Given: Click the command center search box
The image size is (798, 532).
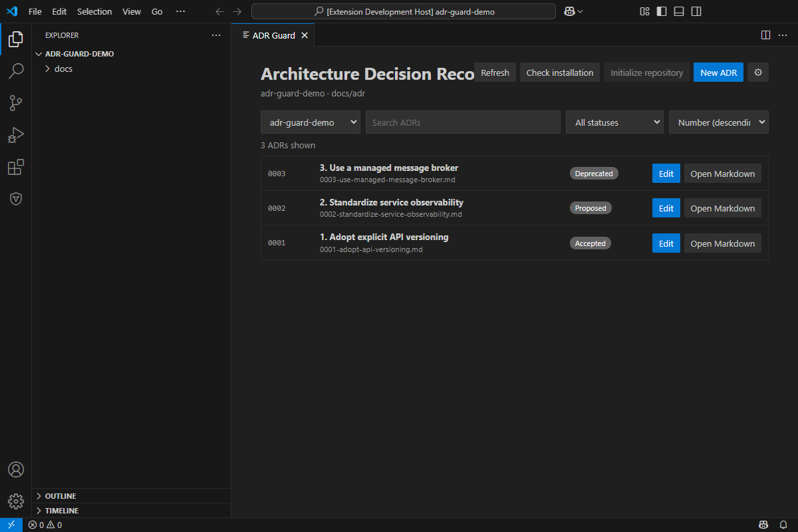Looking at the screenshot, I should [404, 11].
